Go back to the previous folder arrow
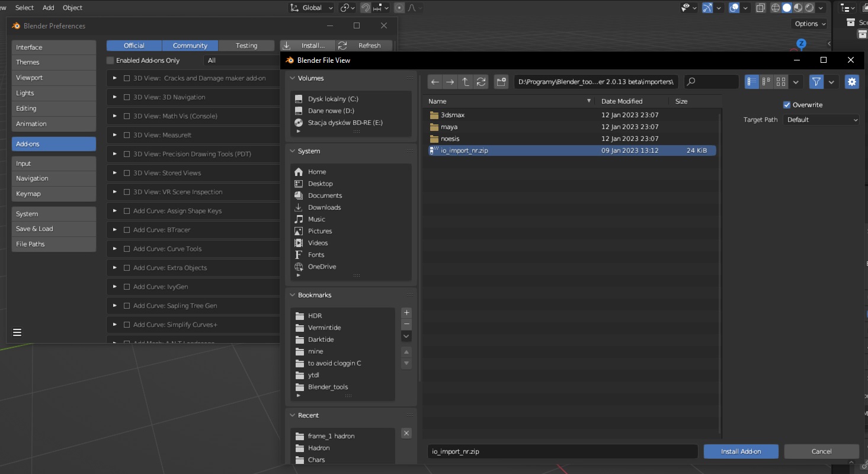 435,82
